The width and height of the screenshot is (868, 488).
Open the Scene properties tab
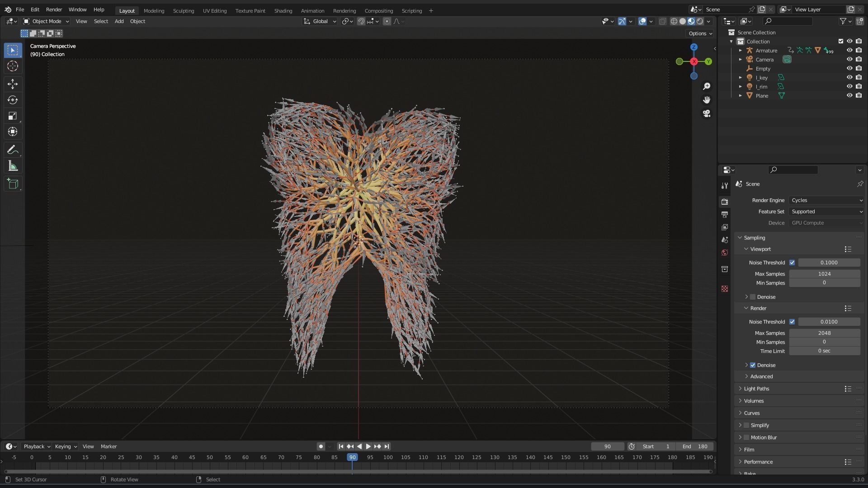[x=725, y=240]
